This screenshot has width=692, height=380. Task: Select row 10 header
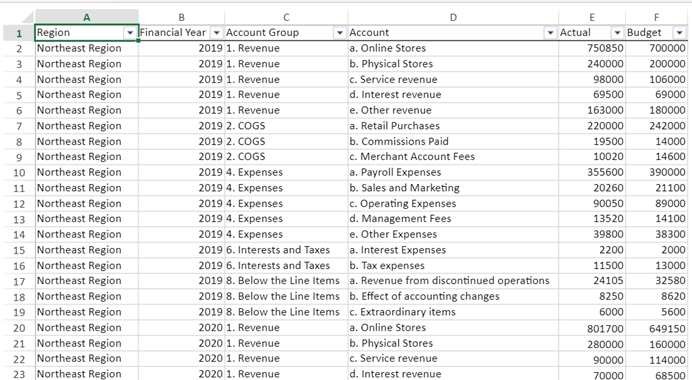[x=19, y=173]
